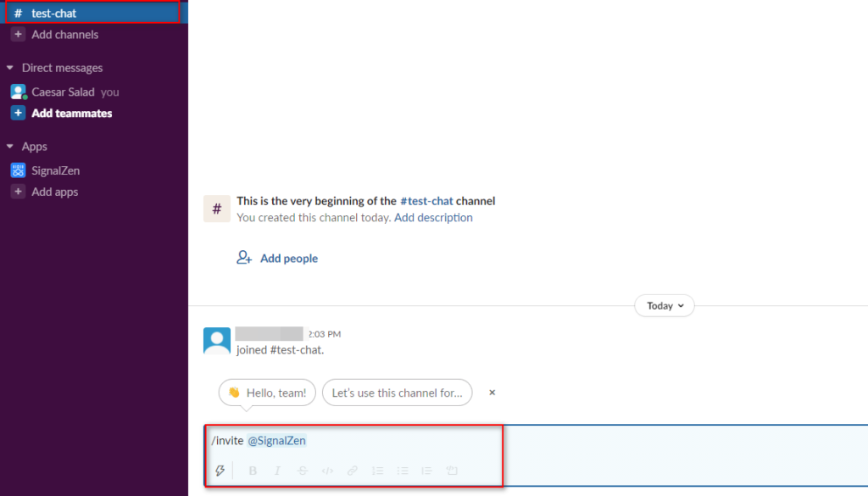Click the plus icon beside Add teammates
This screenshot has height=496, width=868.
[18, 113]
